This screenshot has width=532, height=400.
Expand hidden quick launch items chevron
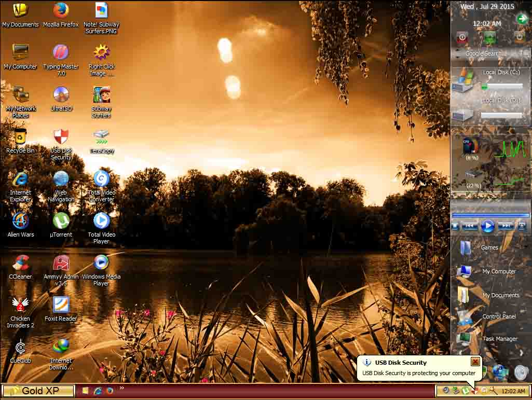[122, 388]
